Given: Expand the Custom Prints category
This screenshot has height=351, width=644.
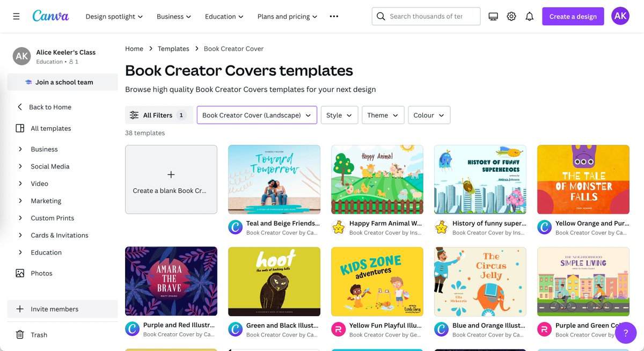Looking at the screenshot, I should [20, 218].
